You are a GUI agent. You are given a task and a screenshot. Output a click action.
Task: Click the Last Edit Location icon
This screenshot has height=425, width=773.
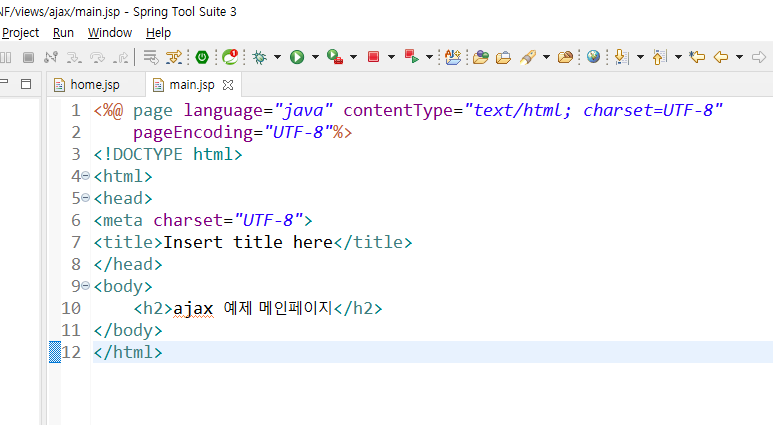coord(697,57)
